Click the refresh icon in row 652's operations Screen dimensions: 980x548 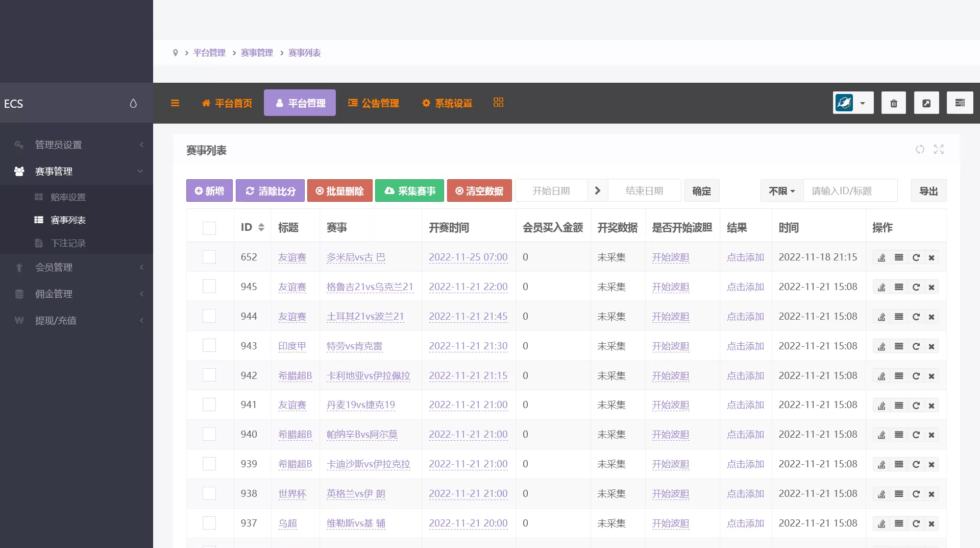click(x=916, y=257)
